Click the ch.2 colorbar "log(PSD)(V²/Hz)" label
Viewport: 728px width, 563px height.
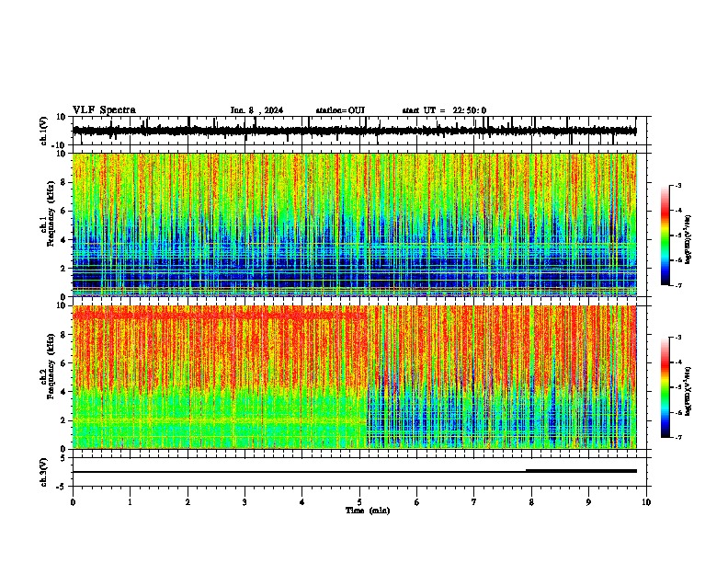click(688, 391)
